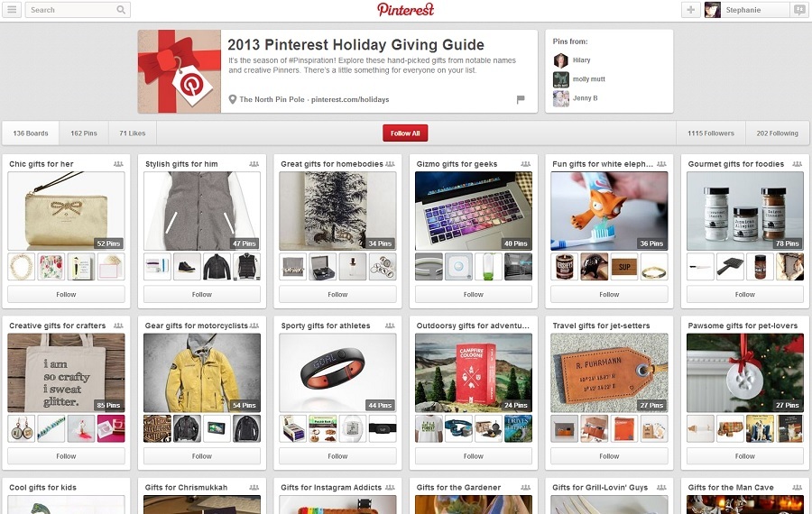Click the flag report icon
The width and height of the screenshot is (812, 514).
(x=521, y=99)
